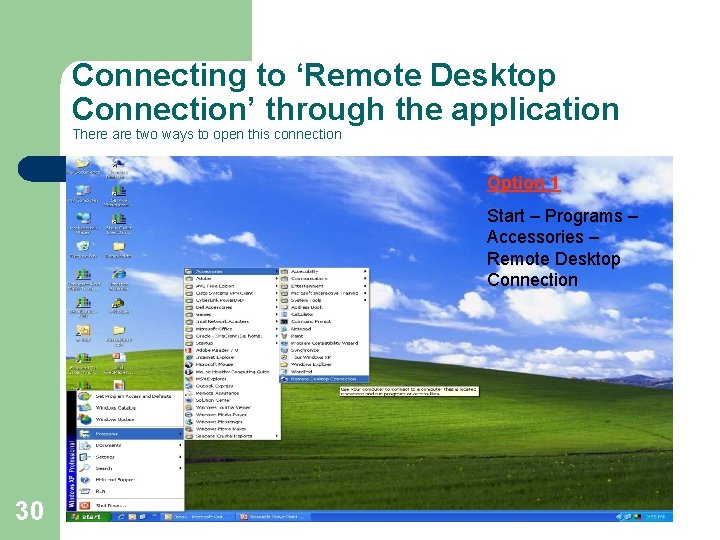The image size is (720, 540).
Task: Launch Outlook Express from Programs menu
Action: (232, 386)
